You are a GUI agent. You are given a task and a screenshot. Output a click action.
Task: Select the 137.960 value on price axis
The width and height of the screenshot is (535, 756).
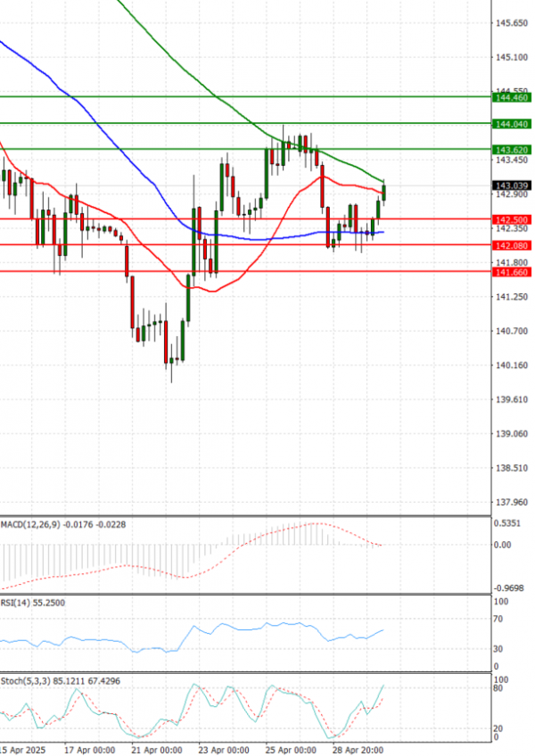(x=511, y=501)
